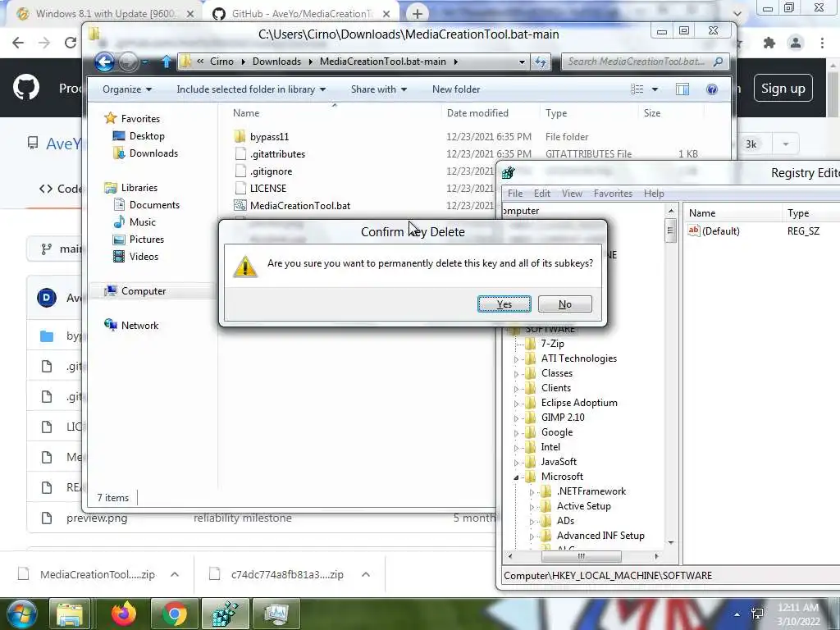
Task: Open the Registry Editor View menu
Action: point(572,194)
